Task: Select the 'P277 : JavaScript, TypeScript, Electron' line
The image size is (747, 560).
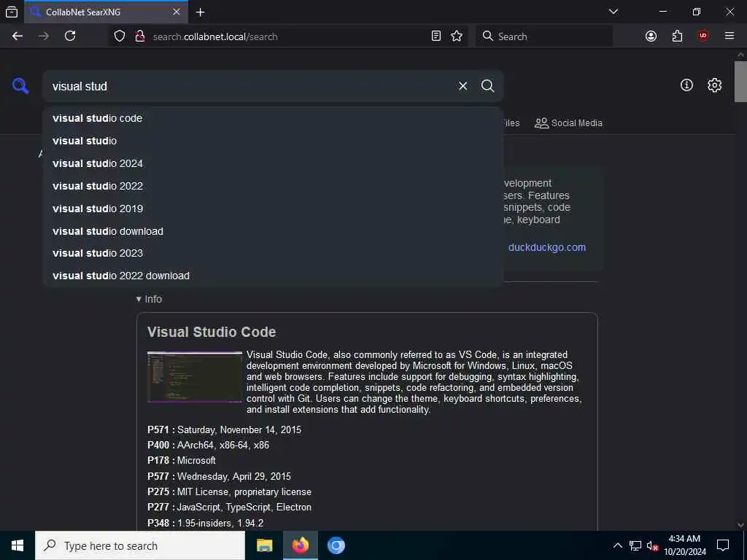Action: pyautogui.click(x=229, y=507)
